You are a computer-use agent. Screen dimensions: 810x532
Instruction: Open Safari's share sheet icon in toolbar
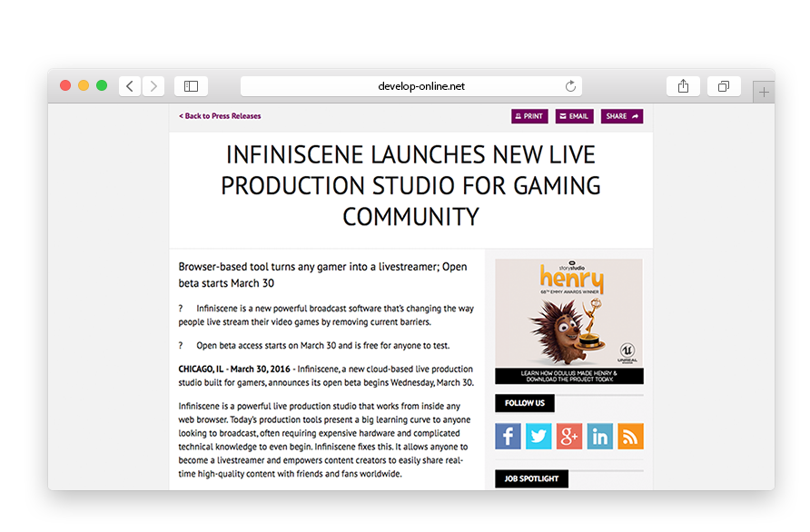[683, 85]
